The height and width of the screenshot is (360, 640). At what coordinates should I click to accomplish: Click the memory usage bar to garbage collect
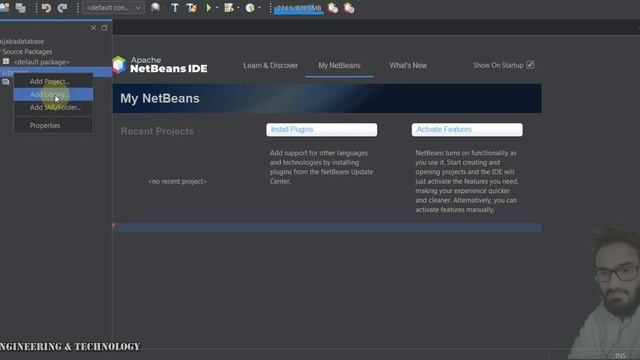pos(298,9)
